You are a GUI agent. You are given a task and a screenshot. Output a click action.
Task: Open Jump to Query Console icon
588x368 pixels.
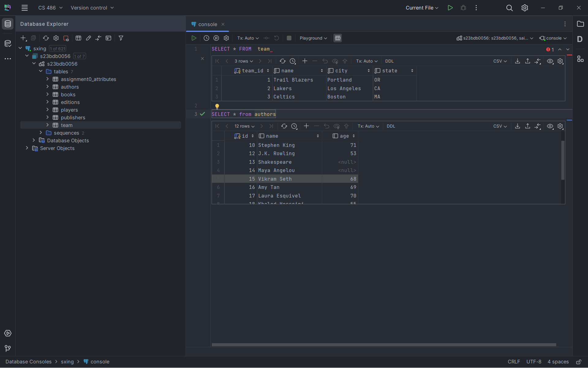coord(108,38)
